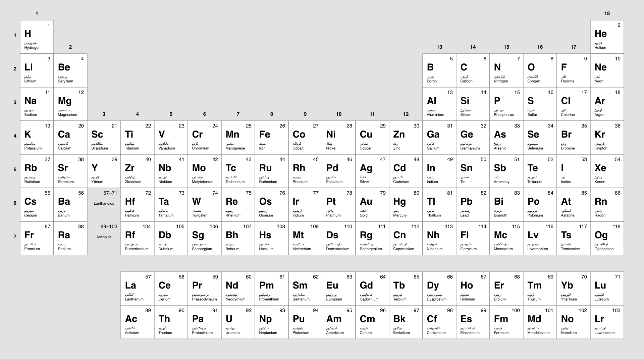Click the Actinoids 89–103 placeholder cell
Screen dimensions: 644x359
tap(104, 238)
